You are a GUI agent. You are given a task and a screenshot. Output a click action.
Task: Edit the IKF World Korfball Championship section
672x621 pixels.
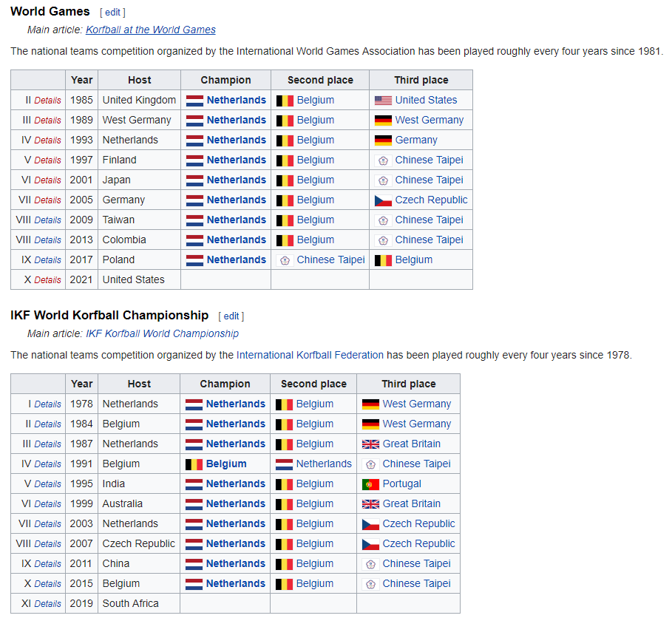tap(231, 316)
